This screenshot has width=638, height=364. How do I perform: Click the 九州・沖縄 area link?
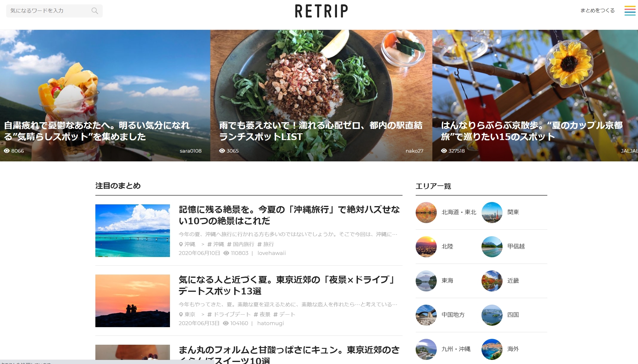[456, 349]
